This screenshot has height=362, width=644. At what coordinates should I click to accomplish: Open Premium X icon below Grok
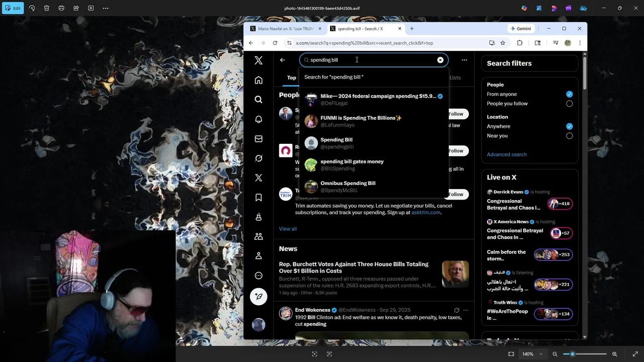click(x=258, y=178)
